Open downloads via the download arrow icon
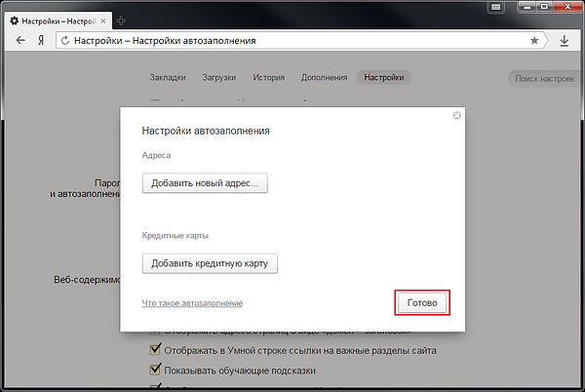Image resolution: width=585 pixels, height=392 pixels. tap(565, 41)
